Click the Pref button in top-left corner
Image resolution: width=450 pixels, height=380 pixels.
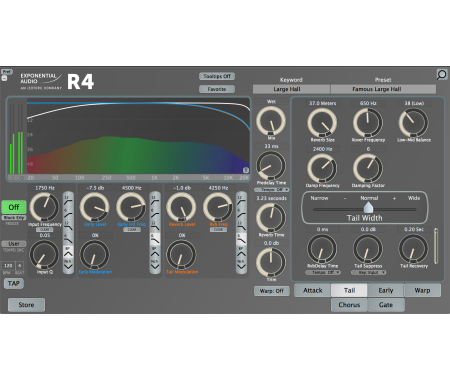6,72
